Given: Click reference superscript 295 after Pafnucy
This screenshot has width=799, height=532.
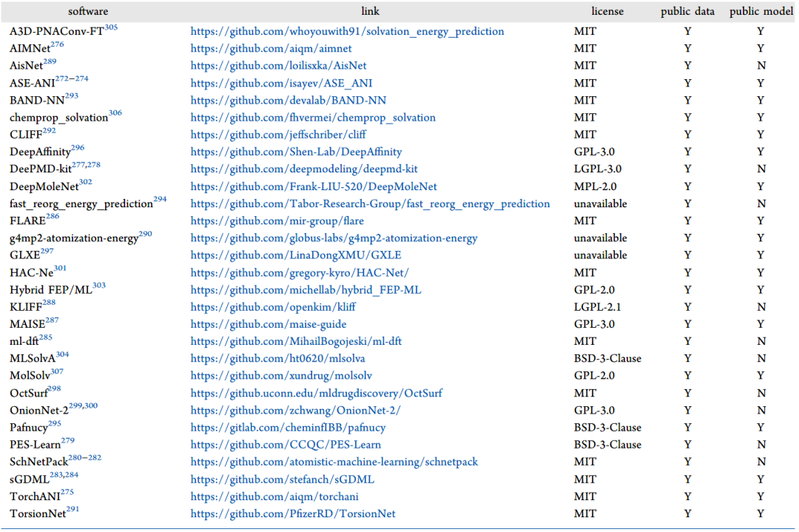Looking at the screenshot, I should [x=55, y=423].
